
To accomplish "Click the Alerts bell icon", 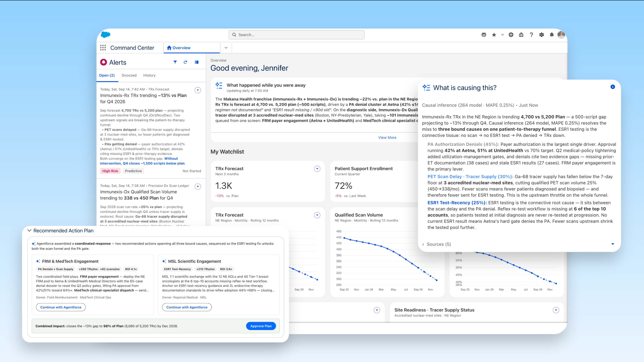I will click(x=103, y=62).
